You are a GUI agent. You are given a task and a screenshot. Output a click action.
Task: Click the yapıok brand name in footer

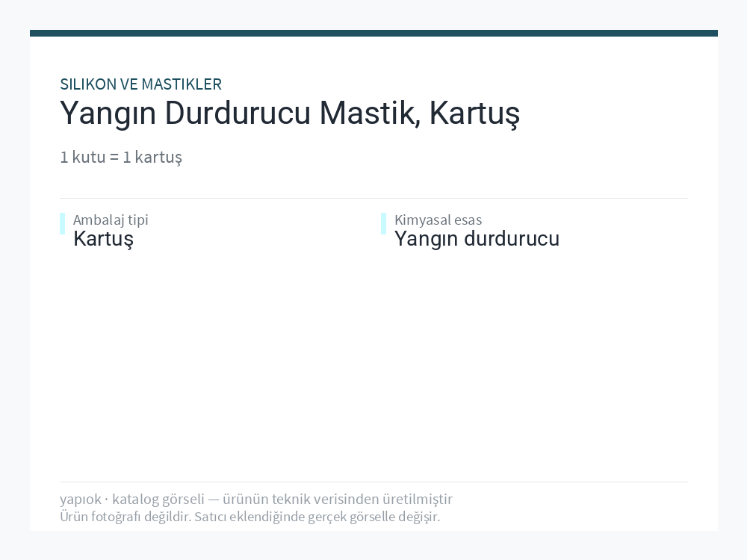click(x=81, y=500)
